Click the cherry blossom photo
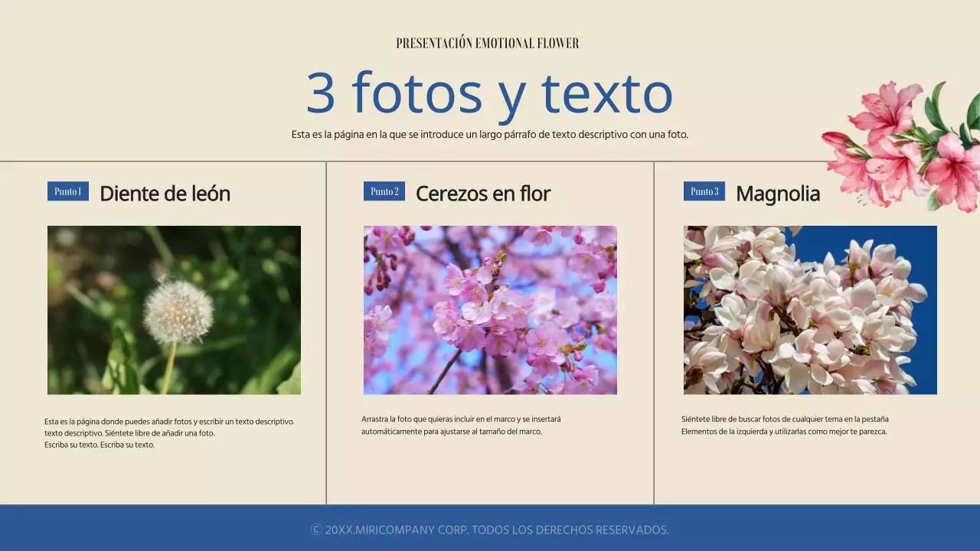Viewport: 980px width, 551px height. (x=490, y=310)
